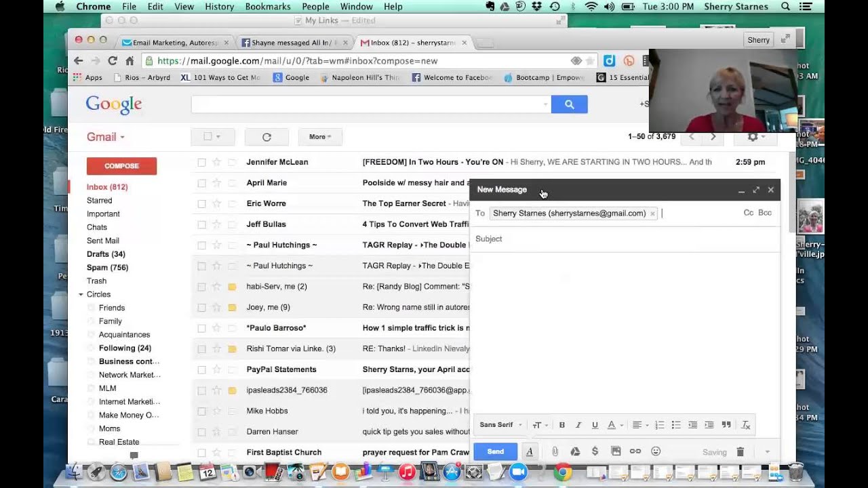
Task: Insert a link into the message
Action: tap(635, 451)
